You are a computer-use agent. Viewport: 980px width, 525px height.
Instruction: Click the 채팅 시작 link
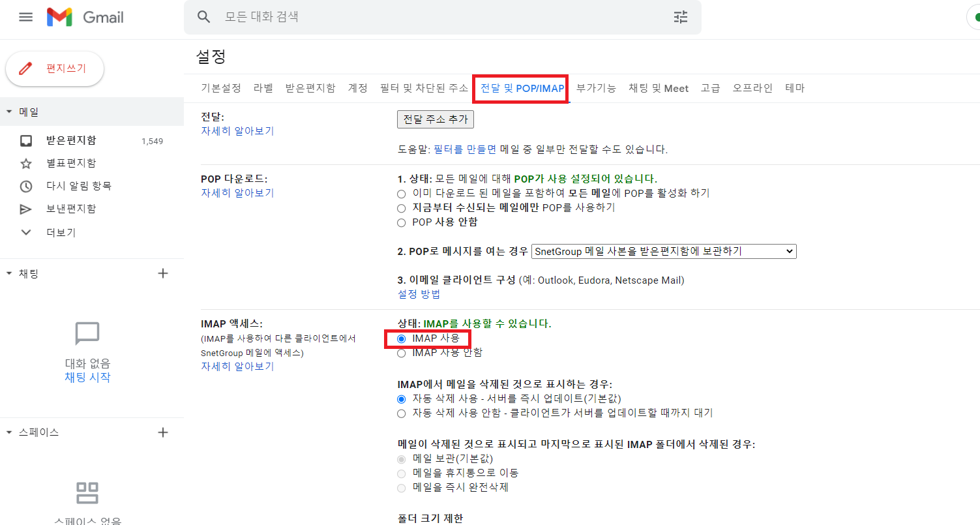pyautogui.click(x=87, y=377)
